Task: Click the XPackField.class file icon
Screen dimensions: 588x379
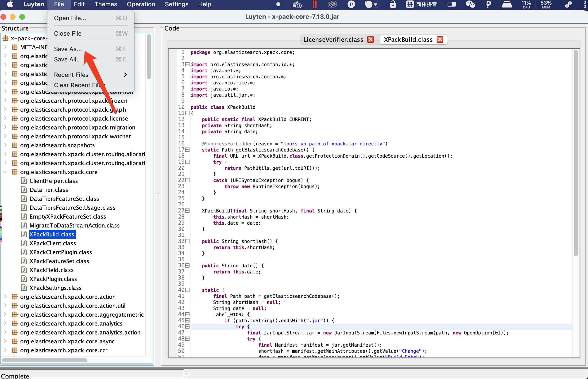Action: (24, 270)
